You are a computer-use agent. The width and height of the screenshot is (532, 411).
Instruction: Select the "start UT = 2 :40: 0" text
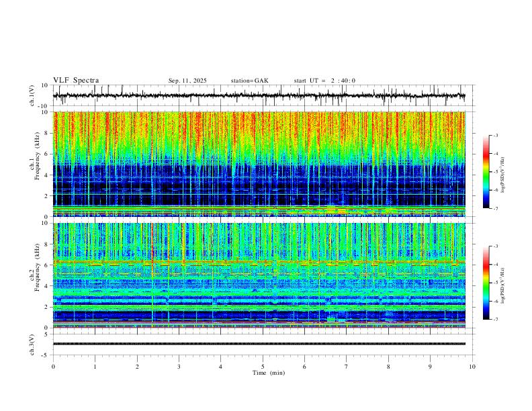324,81
